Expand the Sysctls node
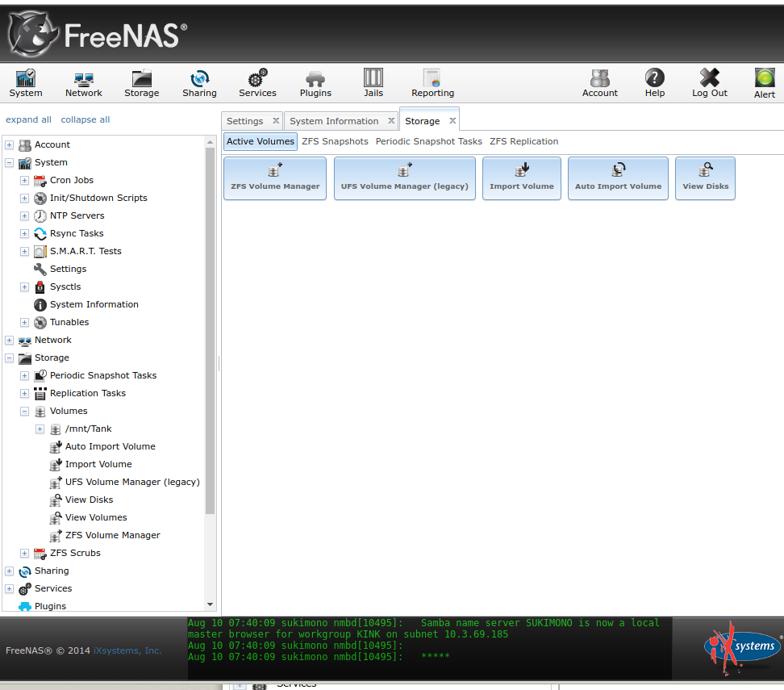 click(x=24, y=286)
